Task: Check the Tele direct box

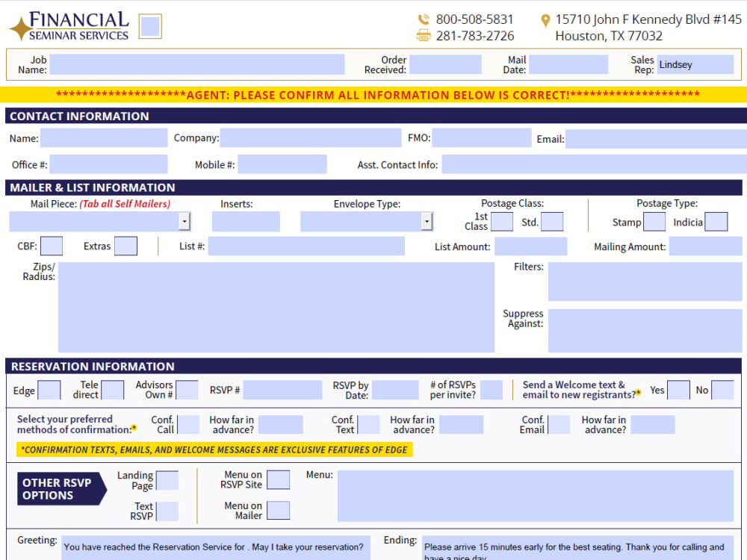Action: tap(113, 390)
